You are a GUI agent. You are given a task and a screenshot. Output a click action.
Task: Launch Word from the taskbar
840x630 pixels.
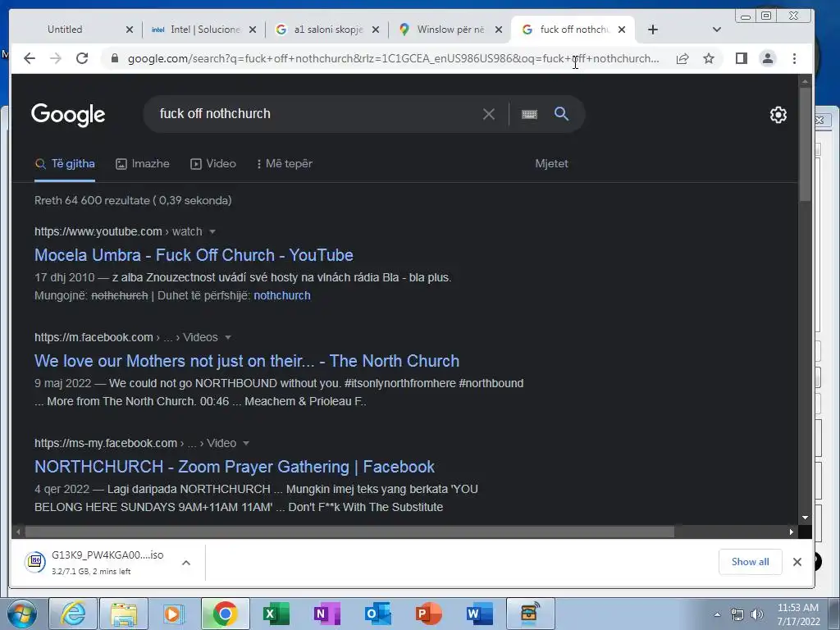point(479,614)
